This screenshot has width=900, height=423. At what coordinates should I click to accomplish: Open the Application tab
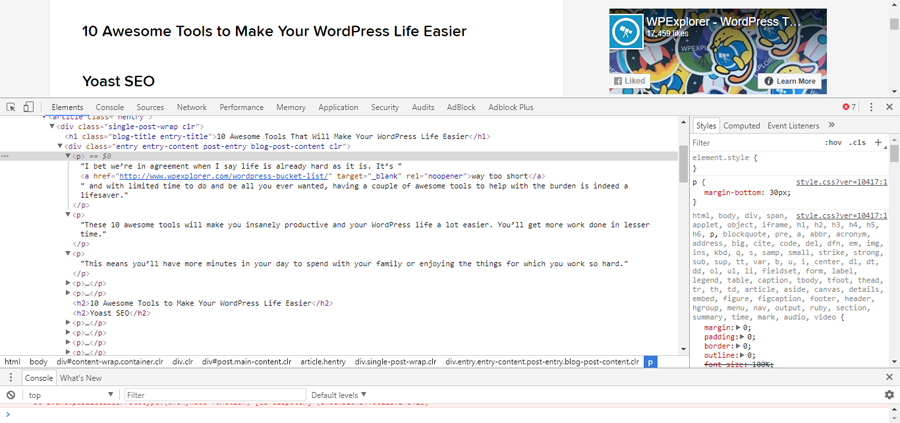coord(338,107)
